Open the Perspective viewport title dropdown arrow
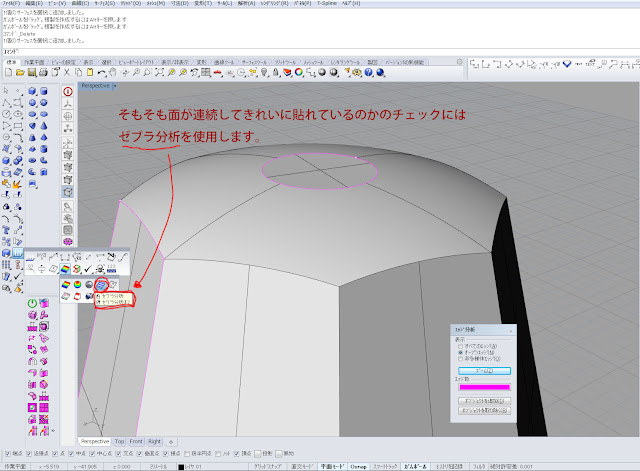This screenshot has height=471, width=640. coord(115,86)
